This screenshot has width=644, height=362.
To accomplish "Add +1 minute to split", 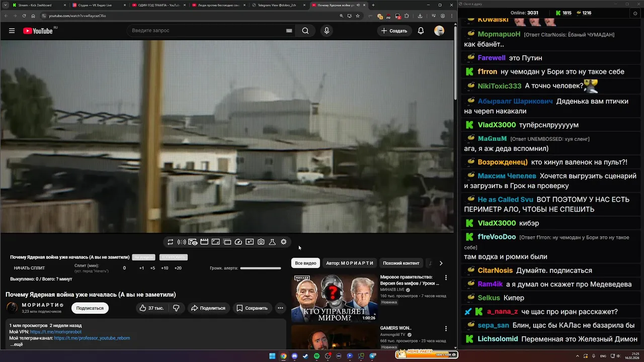I will coord(142,268).
